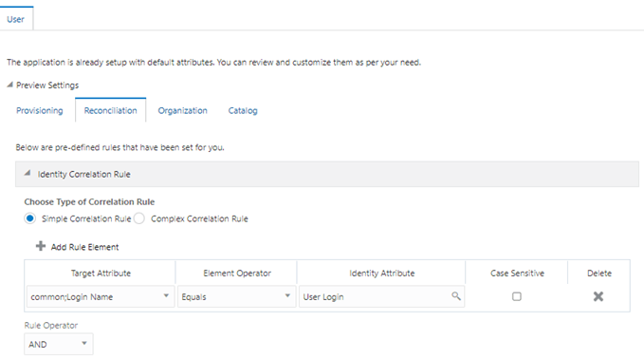Click the Identity Attribute column header
This screenshot has height=359, width=644.
click(382, 274)
